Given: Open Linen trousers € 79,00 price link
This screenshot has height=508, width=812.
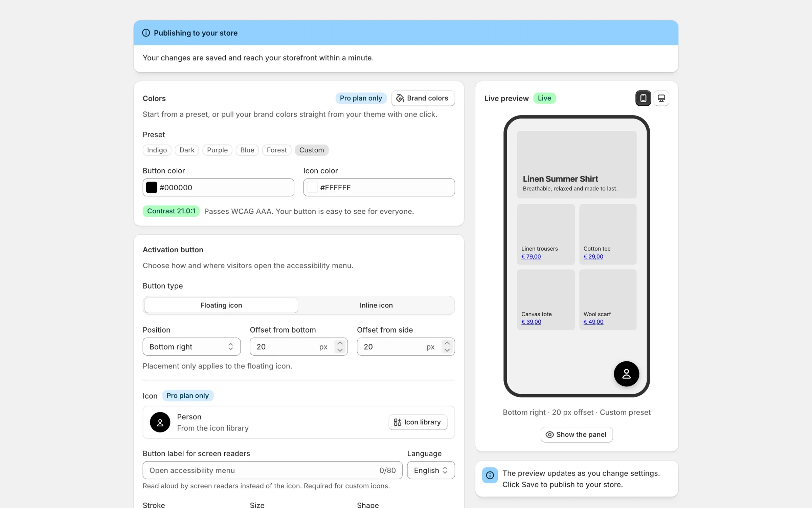Looking at the screenshot, I should click(531, 256).
